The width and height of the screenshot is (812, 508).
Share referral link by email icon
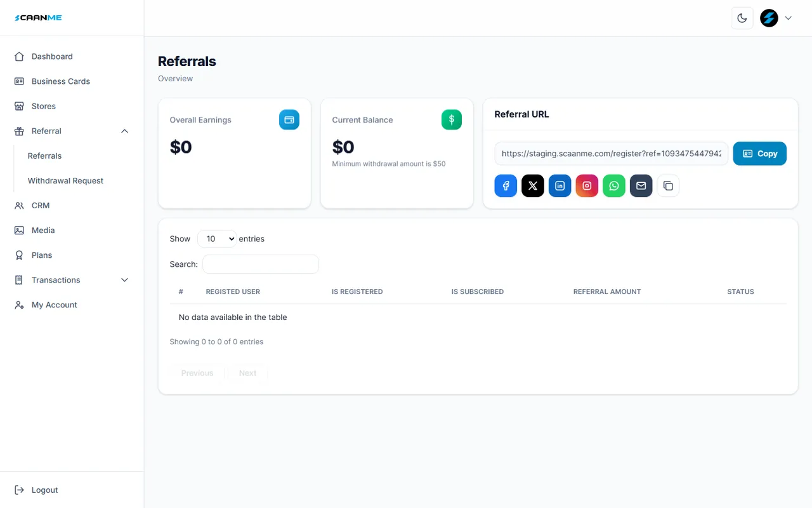pos(641,185)
